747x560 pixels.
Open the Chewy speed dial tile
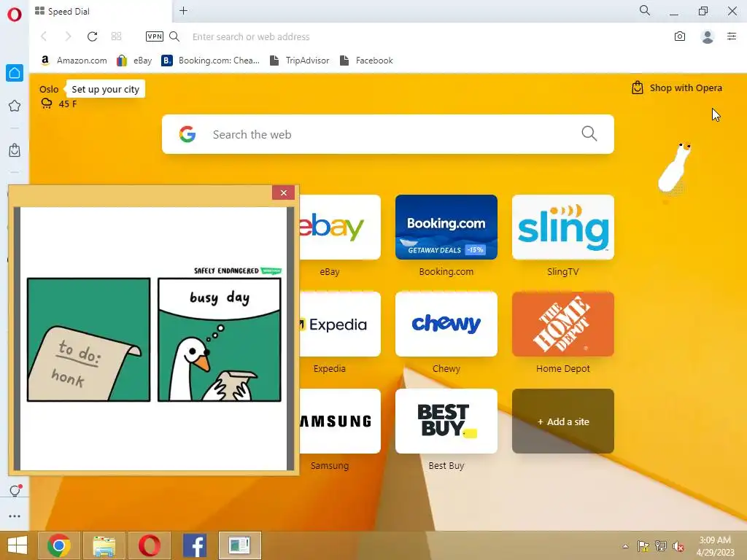coord(446,324)
